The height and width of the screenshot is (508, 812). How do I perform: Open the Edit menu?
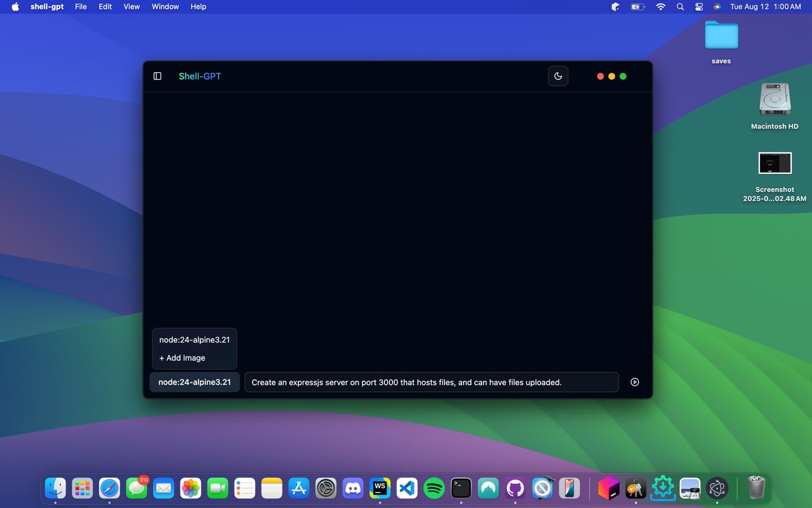click(x=105, y=7)
